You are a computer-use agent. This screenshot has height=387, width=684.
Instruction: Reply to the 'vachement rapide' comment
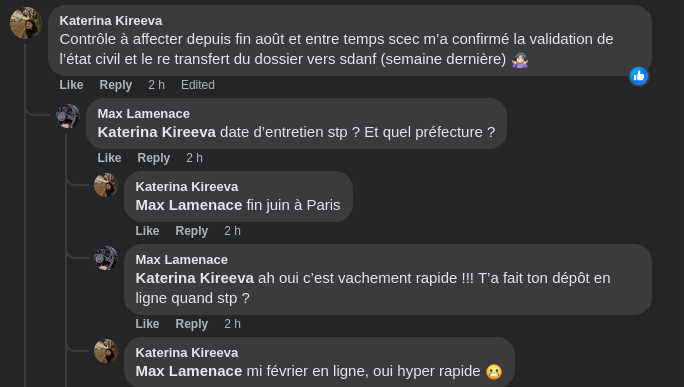pos(192,323)
